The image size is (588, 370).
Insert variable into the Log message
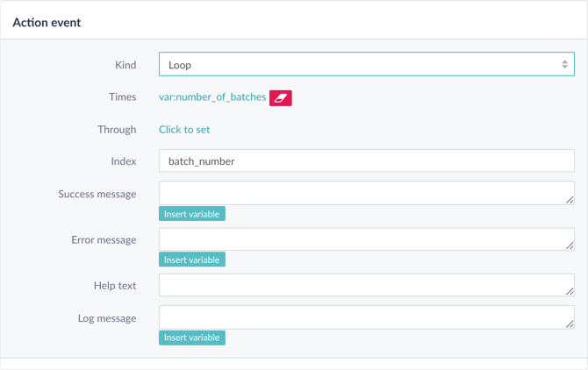point(192,338)
